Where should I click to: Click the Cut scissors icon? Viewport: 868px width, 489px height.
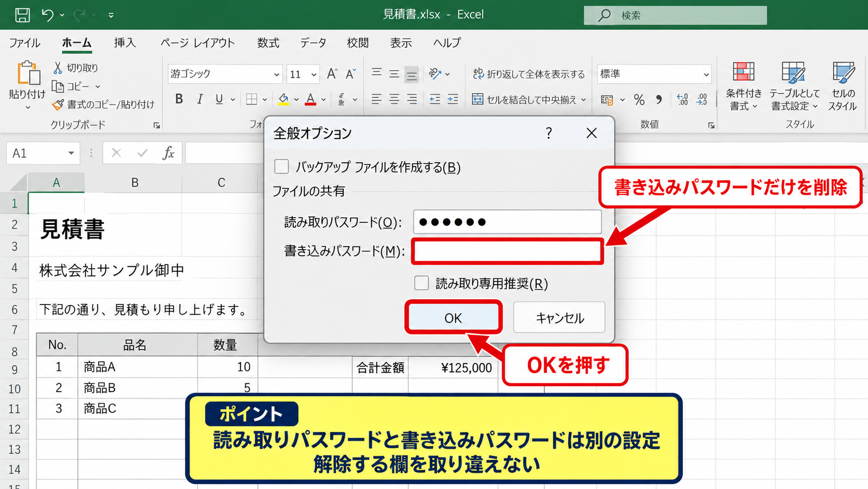tap(58, 68)
